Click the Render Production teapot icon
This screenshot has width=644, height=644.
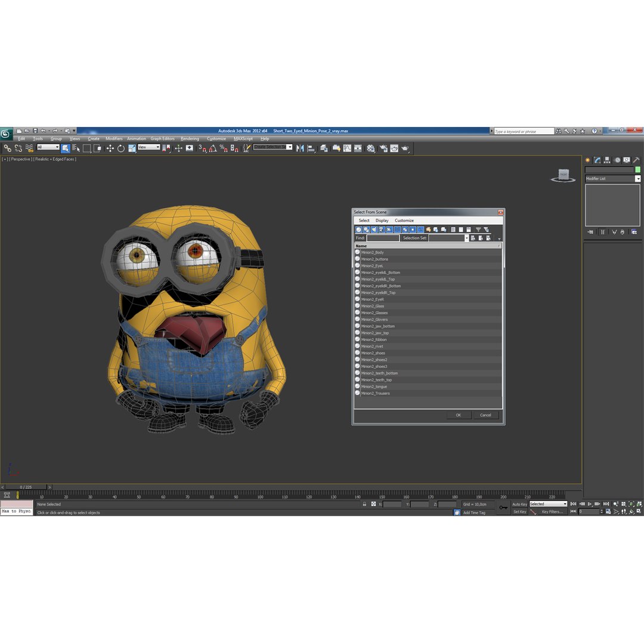pos(405,148)
